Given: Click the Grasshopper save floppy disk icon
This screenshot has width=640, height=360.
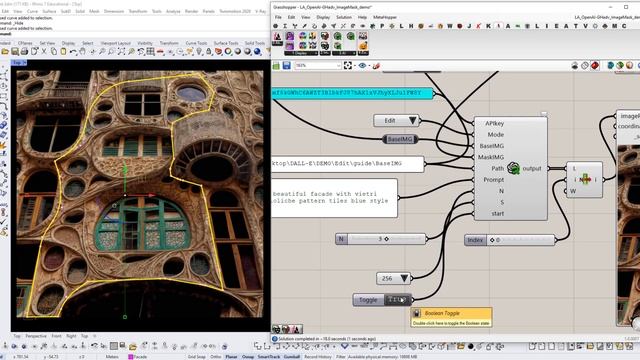Looking at the screenshot, I should pyautogui.click(x=286, y=66).
